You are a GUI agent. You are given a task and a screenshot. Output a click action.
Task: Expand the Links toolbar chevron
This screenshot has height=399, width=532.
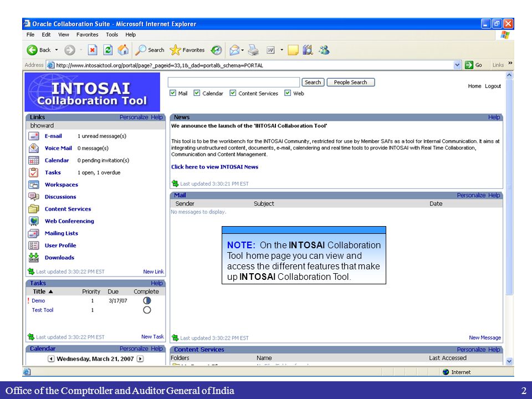(x=510, y=63)
